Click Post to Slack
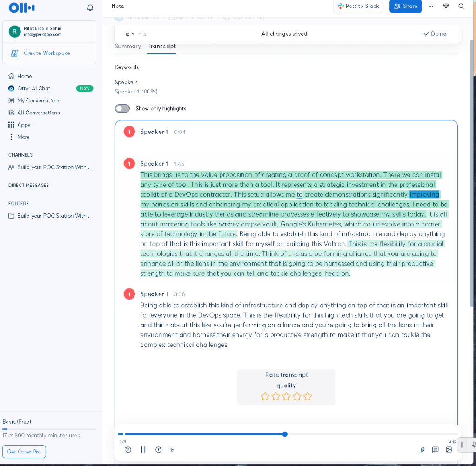Image resolution: width=476 pixels, height=466 pixels. pyautogui.click(x=358, y=6)
